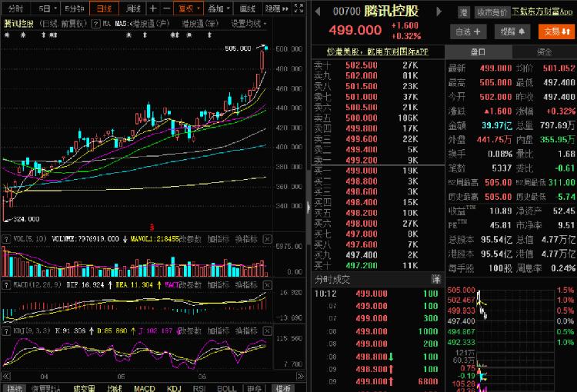
Task: Select the MACD indicator in bottom bar
Action: [x=145, y=388]
